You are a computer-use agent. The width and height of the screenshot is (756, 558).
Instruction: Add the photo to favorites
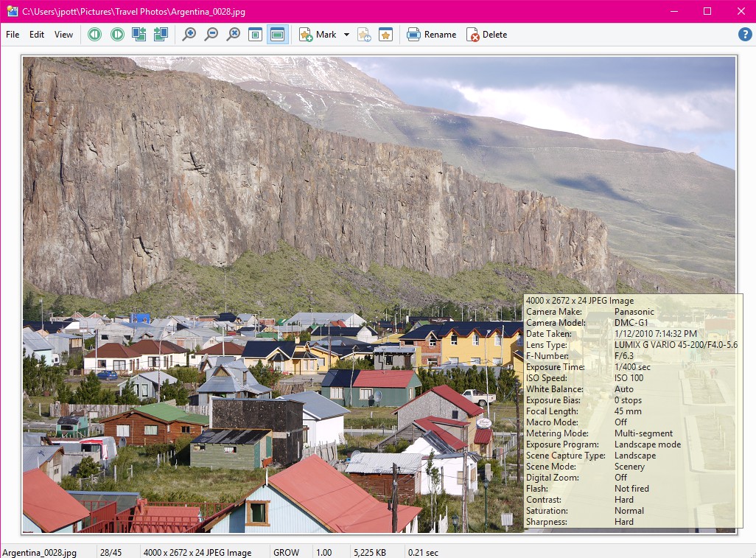[x=385, y=35]
